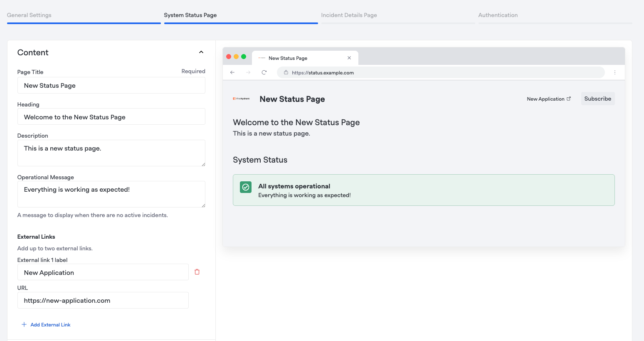Click Add External Link
This screenshot has height=341, width=644.
tap(50, 325)
